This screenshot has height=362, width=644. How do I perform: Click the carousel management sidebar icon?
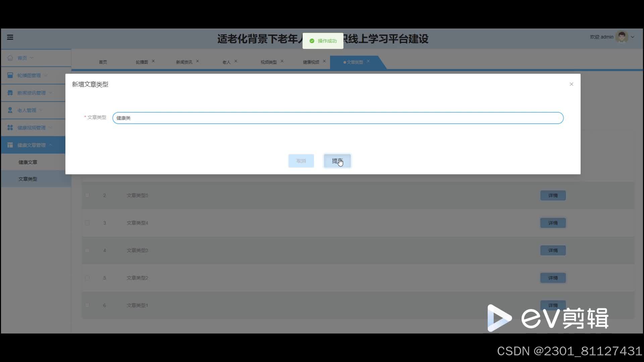(x=10, y=75)
